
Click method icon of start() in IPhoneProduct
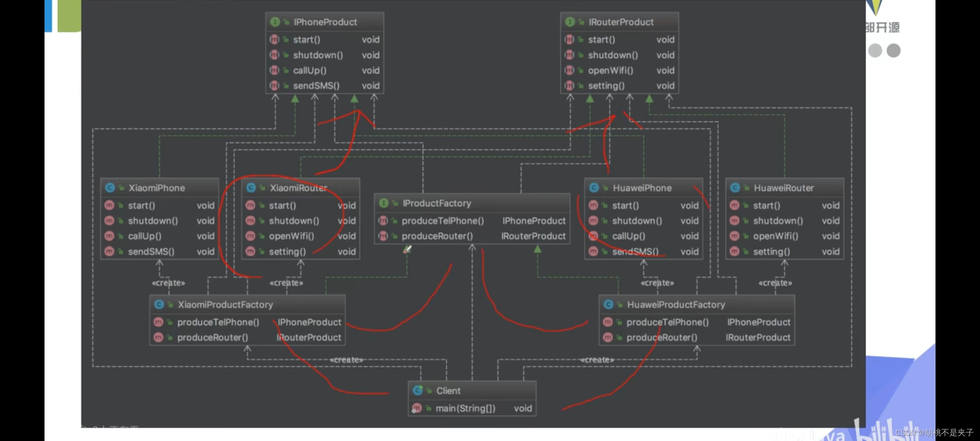pyautogui.click(x=274, y=40)
